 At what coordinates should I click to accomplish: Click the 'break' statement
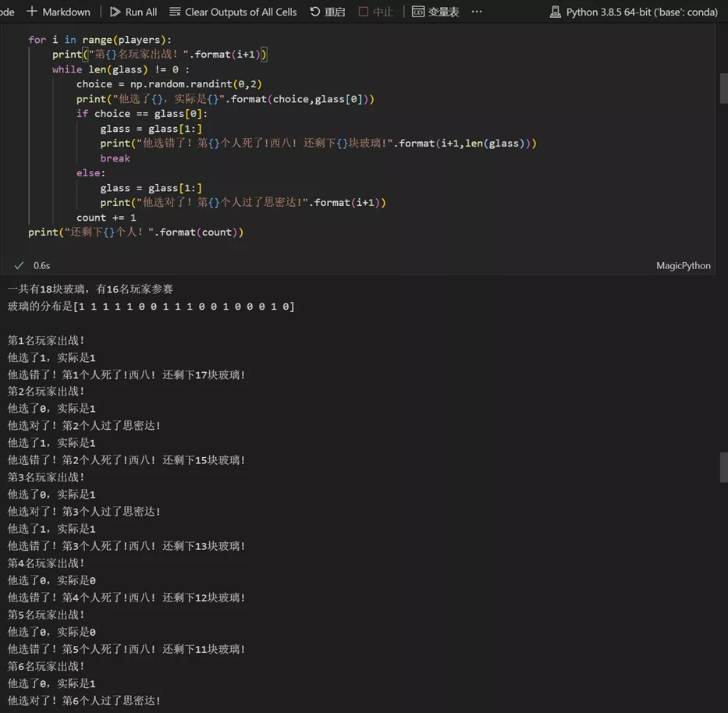click(115, 158)
